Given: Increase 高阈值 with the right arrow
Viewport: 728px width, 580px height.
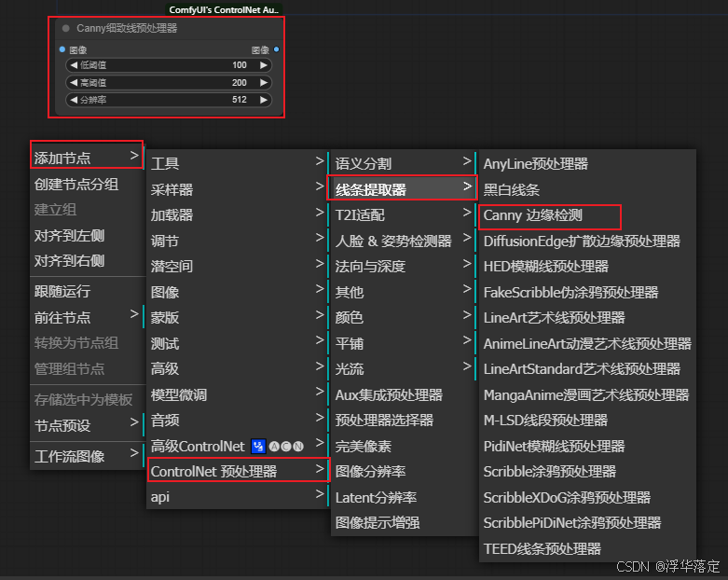Looking at the screenshot, I should pyautogui.click(x=264, y=83).
